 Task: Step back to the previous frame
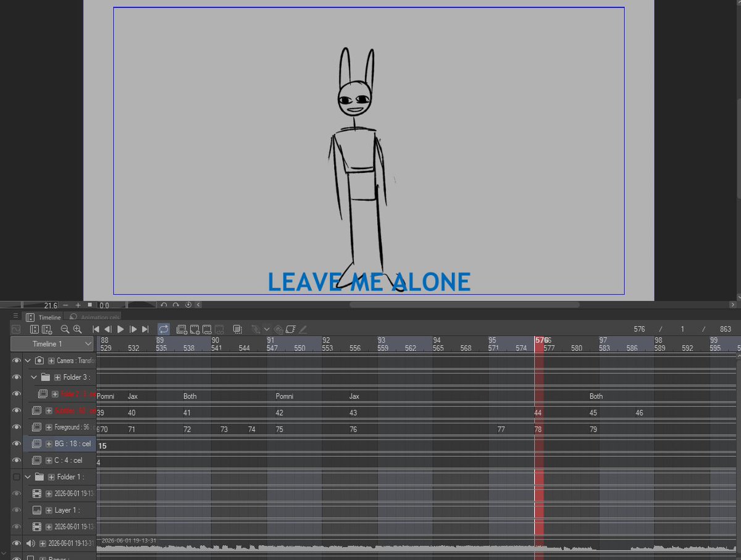pyautogui.click(x=108, y=330)
